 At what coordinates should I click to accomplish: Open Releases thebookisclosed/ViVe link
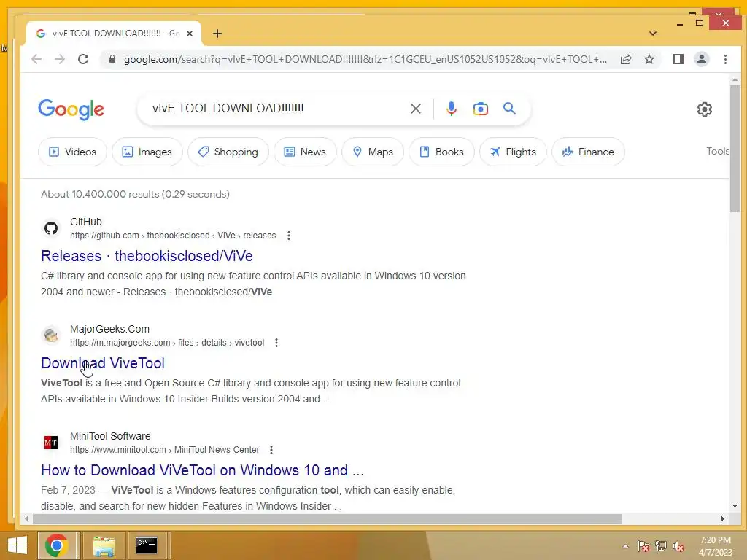147,256
